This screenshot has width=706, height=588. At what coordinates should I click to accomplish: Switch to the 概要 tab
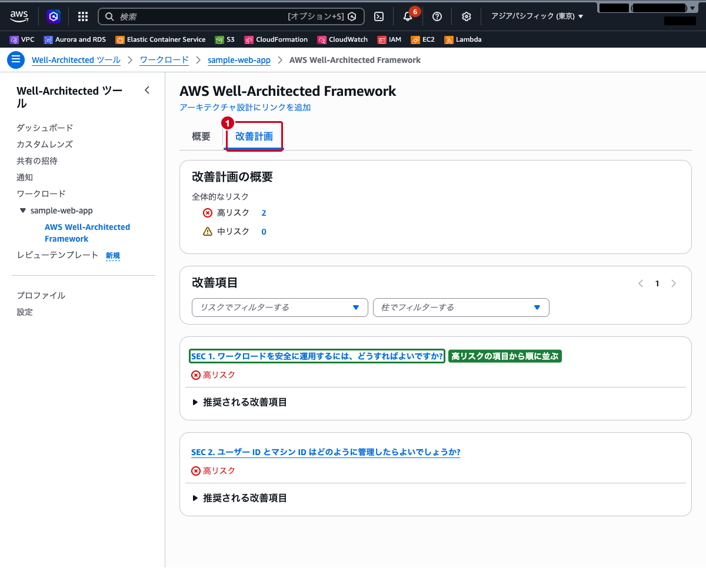click(x=201, y=136)
